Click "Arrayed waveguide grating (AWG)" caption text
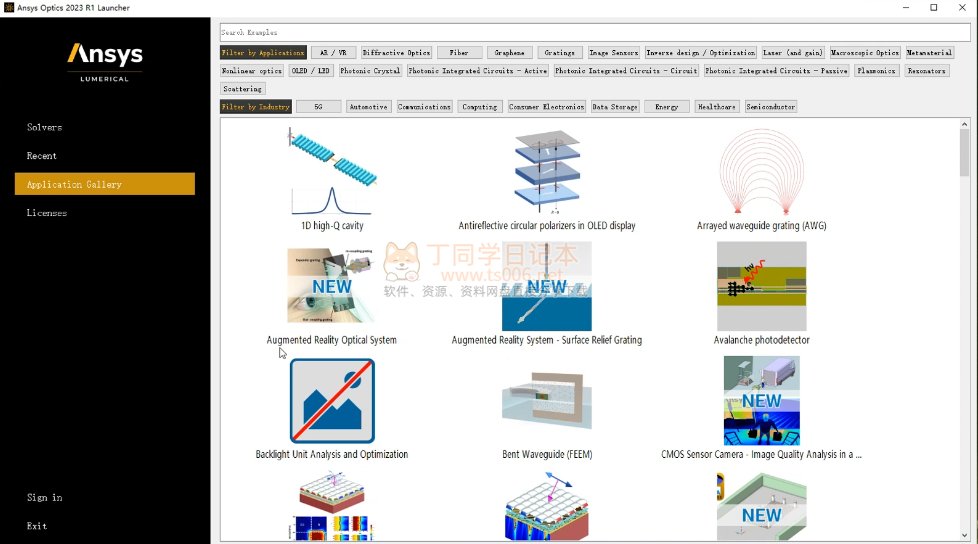 click(x=762, y=226)
